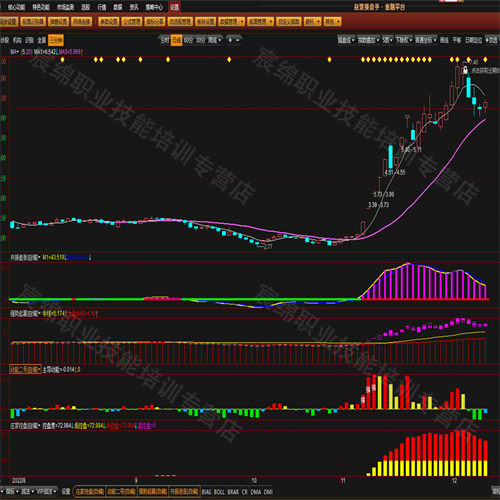
Task: Click the lock icon near price 7.40
Action: [465, 70]
